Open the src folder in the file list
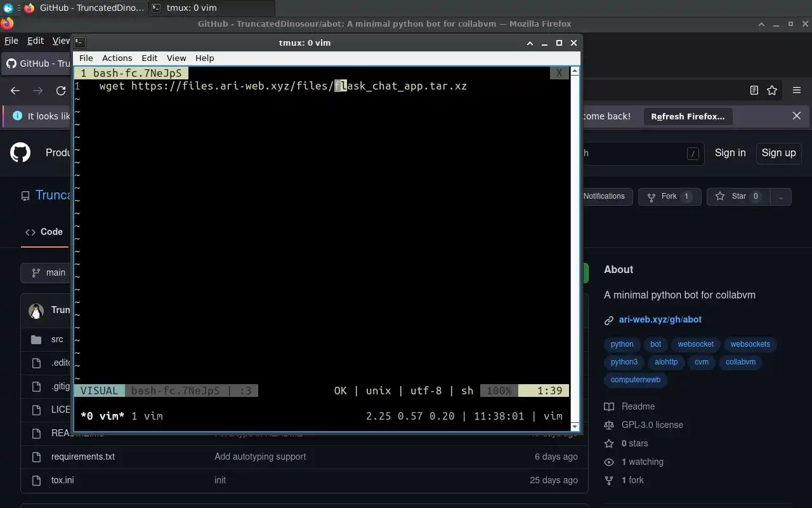 (57, 339)
